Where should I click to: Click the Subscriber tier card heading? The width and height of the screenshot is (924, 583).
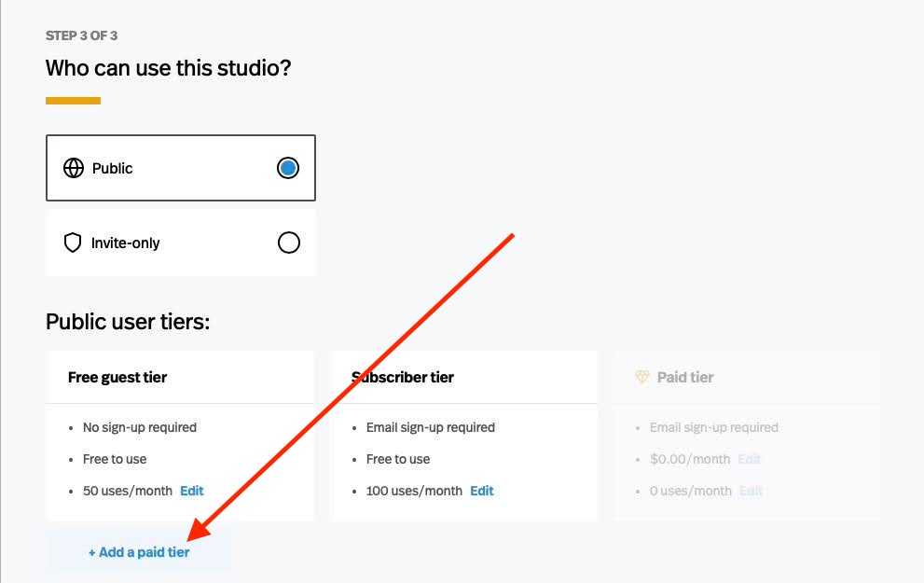[x=403, y=378]
